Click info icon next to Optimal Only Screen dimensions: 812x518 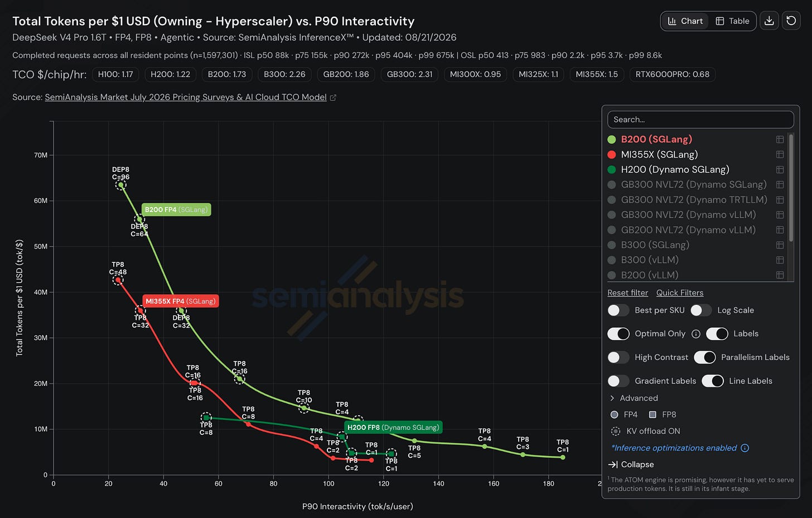696,334
